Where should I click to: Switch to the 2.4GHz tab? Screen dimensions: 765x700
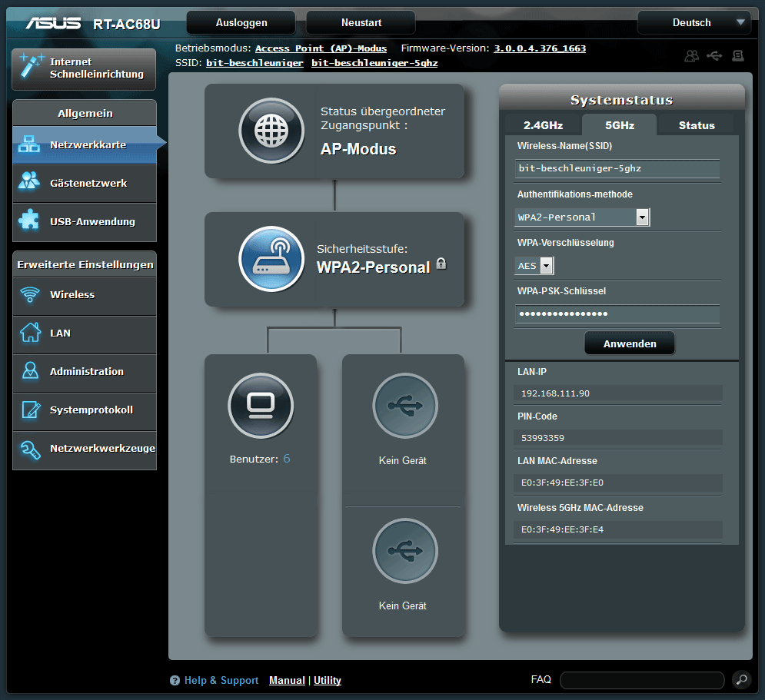pyautogui.click(x=543, y=125)
